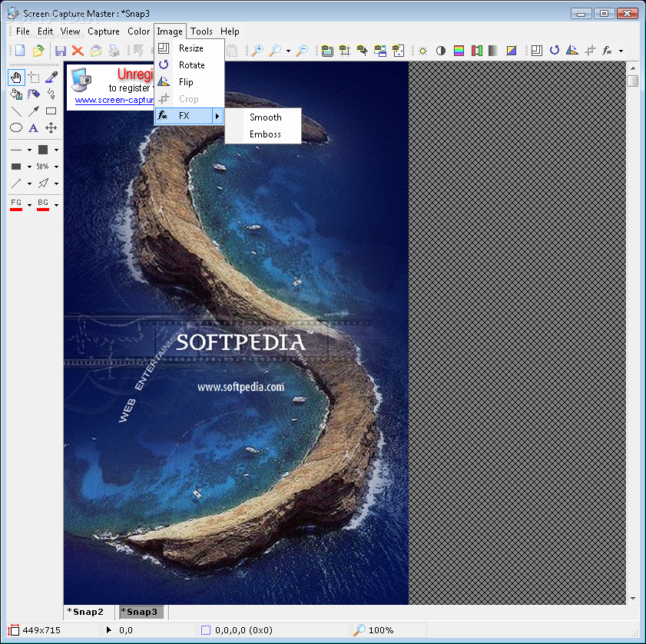The height and width of the screenshot is (644, 646).
Task: Click the sun brightness icon in toolbar
Action: pos(422,51)
